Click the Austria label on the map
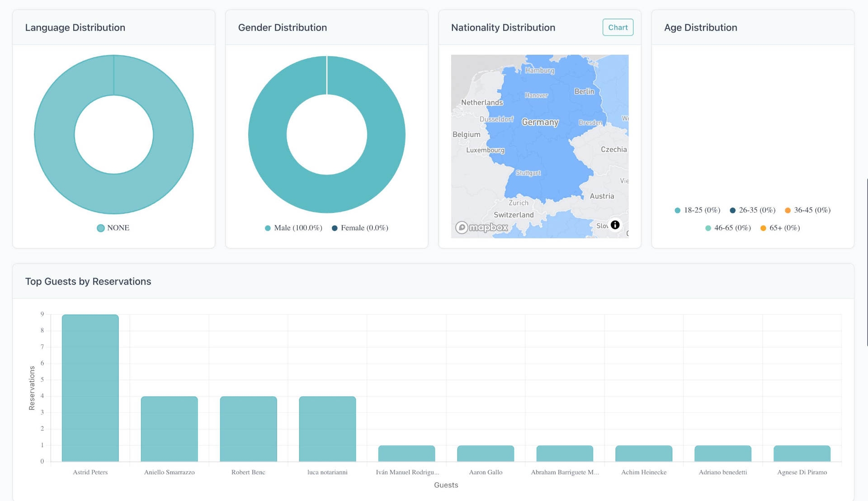This screenshot has height=501, width=868. (602, 196)
